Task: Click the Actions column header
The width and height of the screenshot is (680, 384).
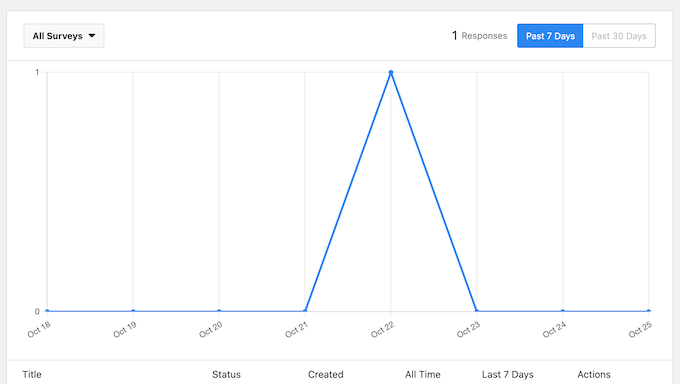Action: pos(594,374)
